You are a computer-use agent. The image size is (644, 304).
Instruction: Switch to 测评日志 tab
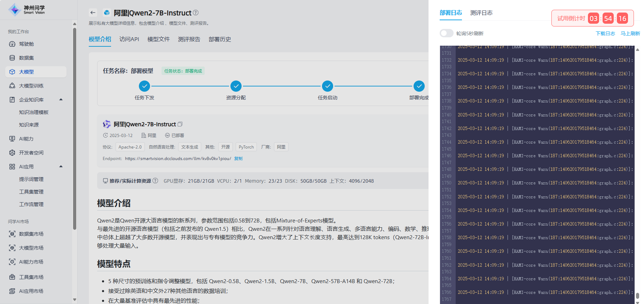[481, 13]
